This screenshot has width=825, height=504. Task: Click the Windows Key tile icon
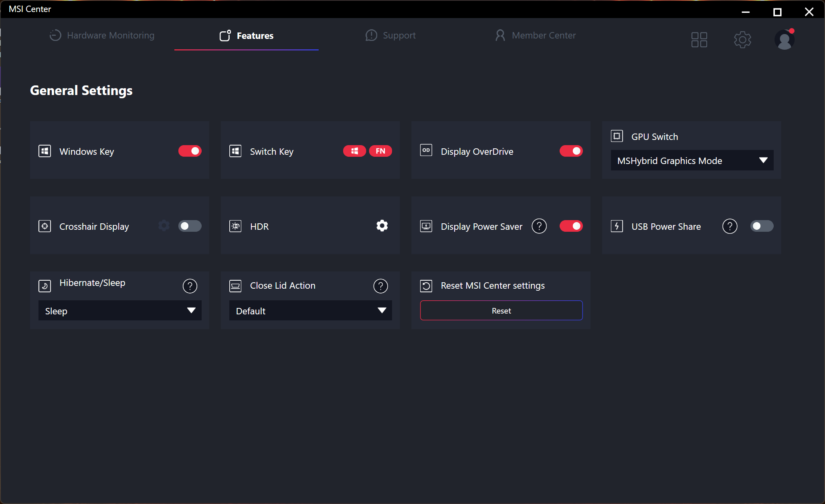(x=44, y=151)
